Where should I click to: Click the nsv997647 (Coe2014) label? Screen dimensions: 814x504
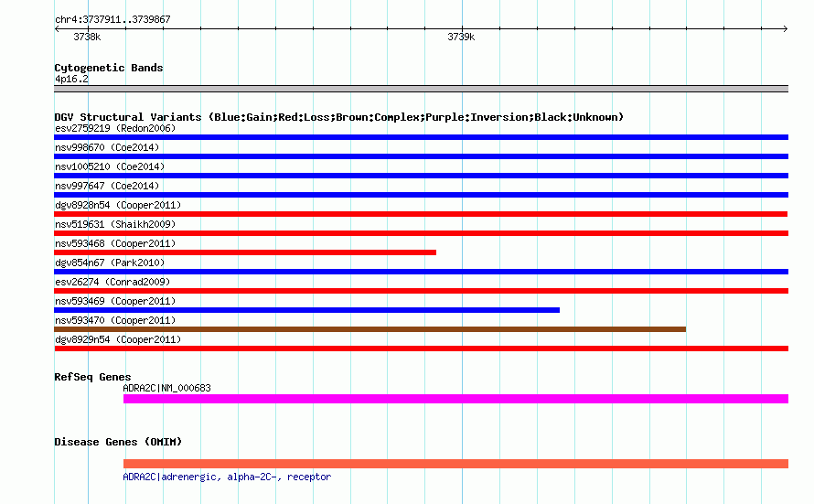point(107,186)
